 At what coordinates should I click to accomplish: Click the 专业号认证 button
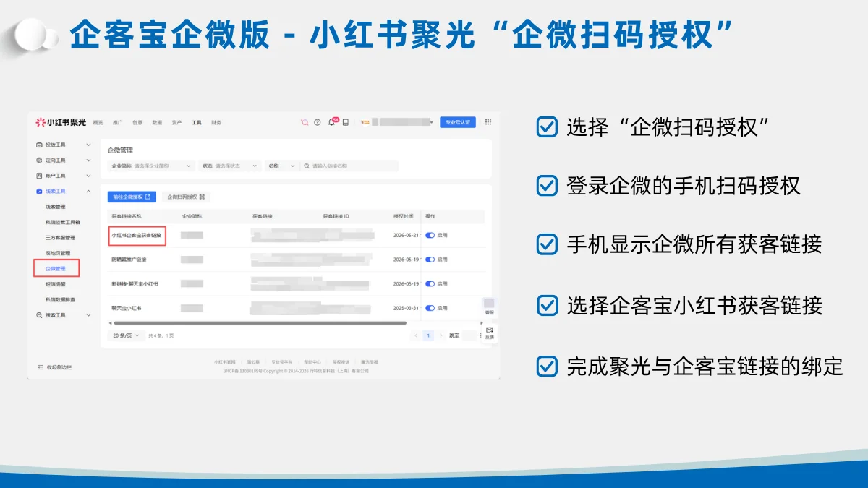(x=458, y=122)
